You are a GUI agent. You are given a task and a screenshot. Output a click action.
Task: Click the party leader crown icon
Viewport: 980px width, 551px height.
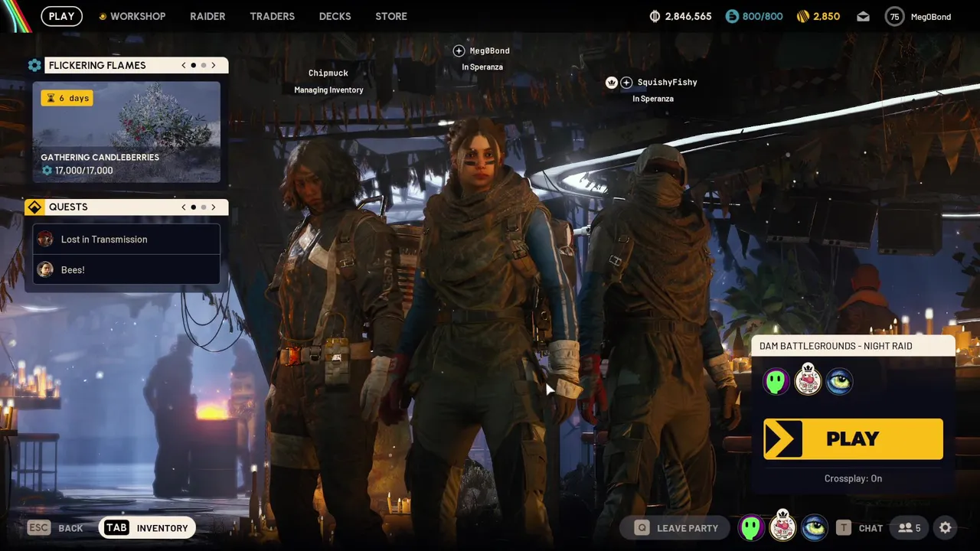[611, 82]
